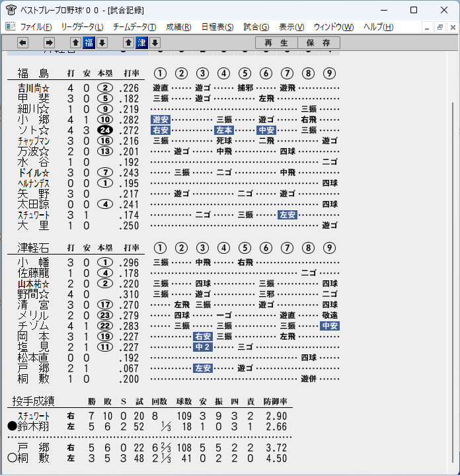
Task: Open the 試合(G) menu
Action: point(256,27)
